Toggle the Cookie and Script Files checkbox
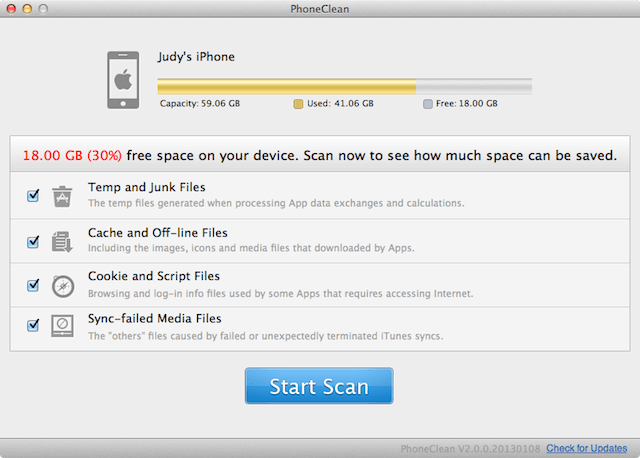Image resolution: width=640 pixels, height=458 pixels. 33,285
